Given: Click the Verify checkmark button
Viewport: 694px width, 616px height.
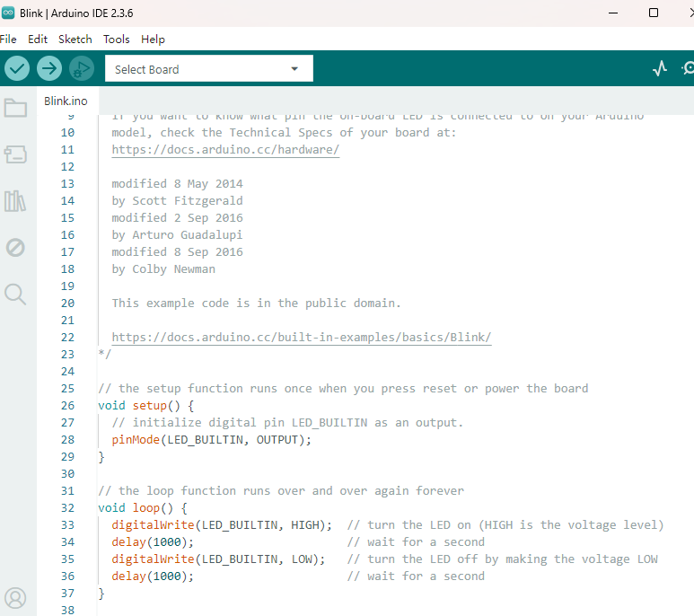Looking at the screenshot, I should coord(17,68).
